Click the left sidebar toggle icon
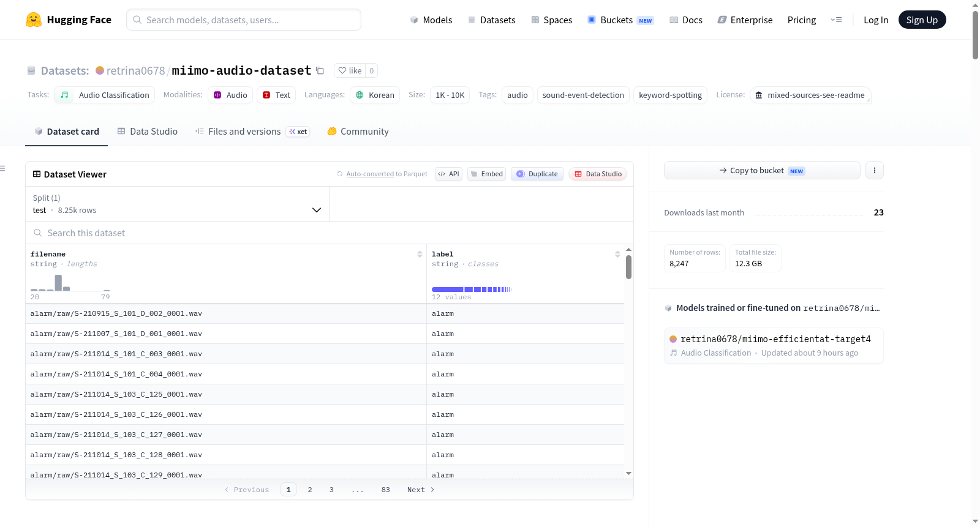This screenshot has height=527, width=980. coord(2,168)
